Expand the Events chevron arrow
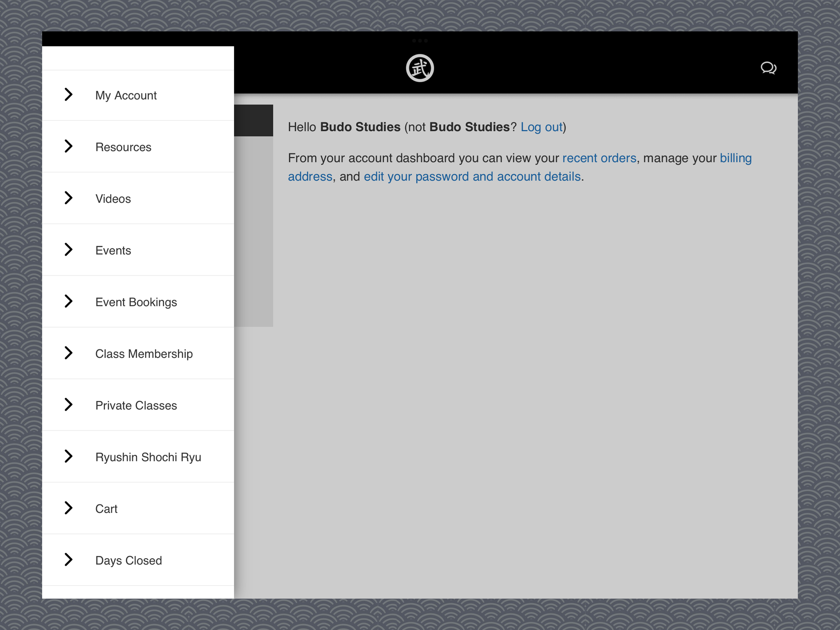The width and height of the screenshot is (840, 630). (68, 250)
